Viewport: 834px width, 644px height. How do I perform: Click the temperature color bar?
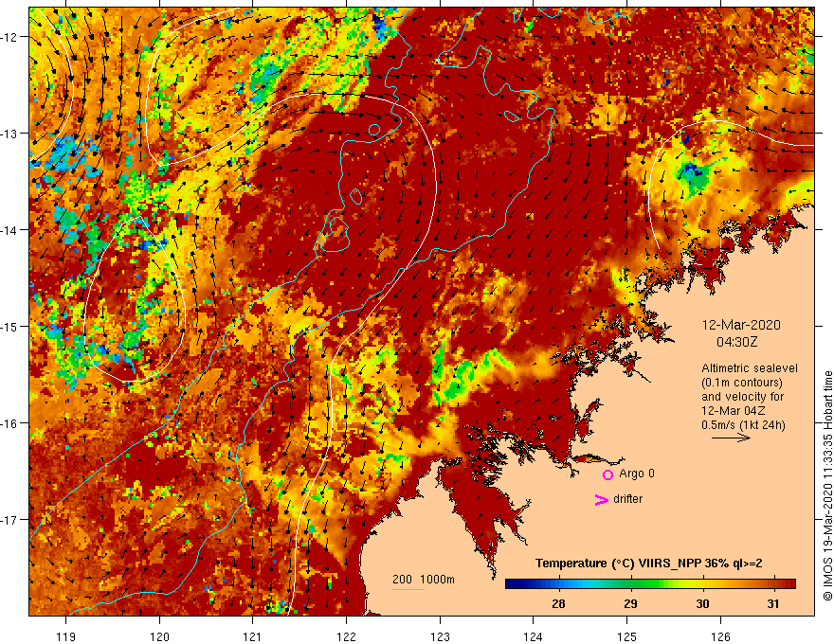[650, 584]
